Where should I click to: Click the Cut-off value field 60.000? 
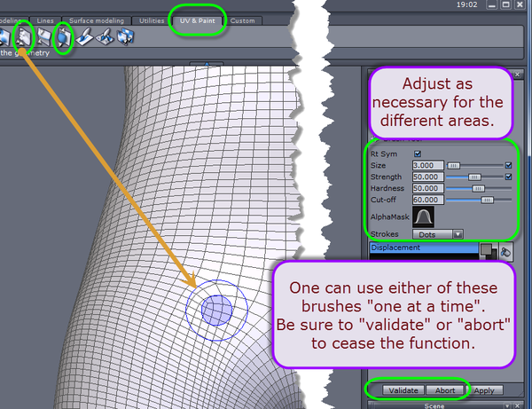click(x=428, y=200)
